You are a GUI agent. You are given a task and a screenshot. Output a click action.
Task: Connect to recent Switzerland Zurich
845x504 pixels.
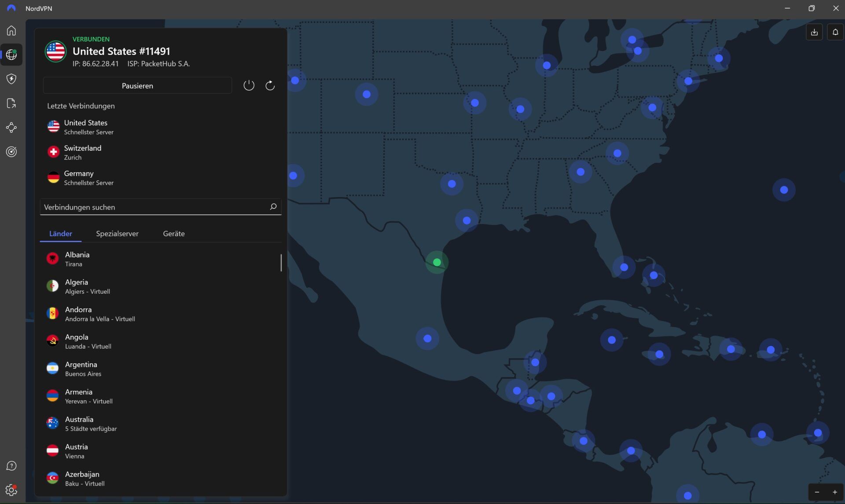click(160, 152)
